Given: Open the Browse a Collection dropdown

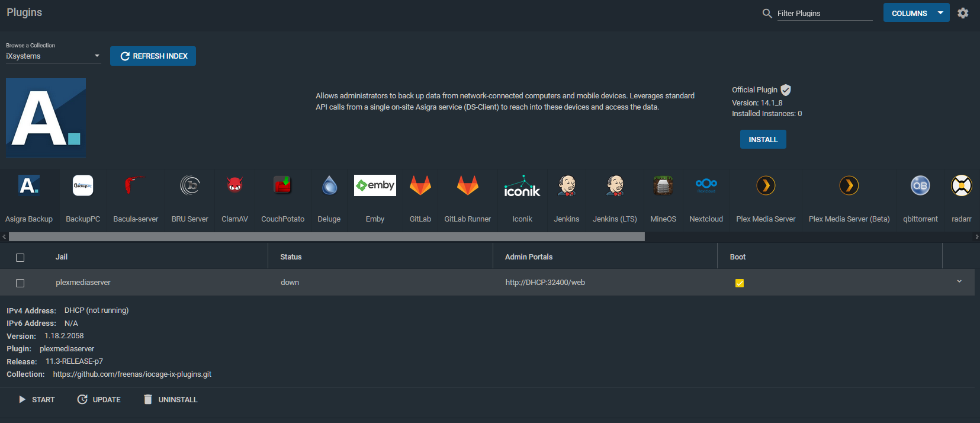Looking at the screenshot, I should (x=53, y=56).
